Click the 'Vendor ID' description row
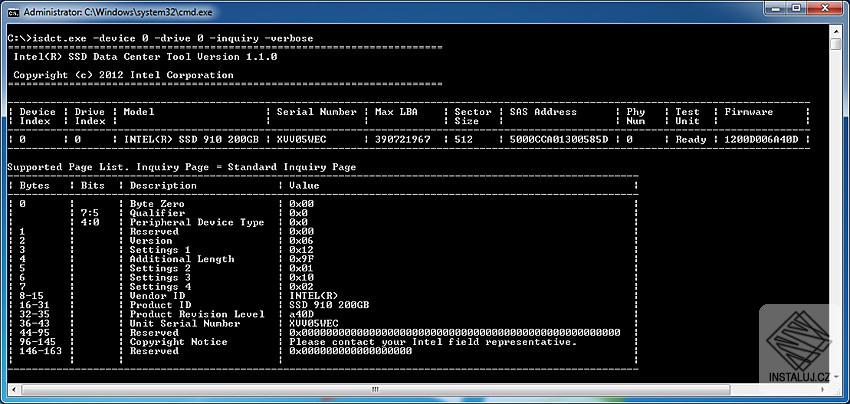 pyautogui.click(x=157, y=296)
